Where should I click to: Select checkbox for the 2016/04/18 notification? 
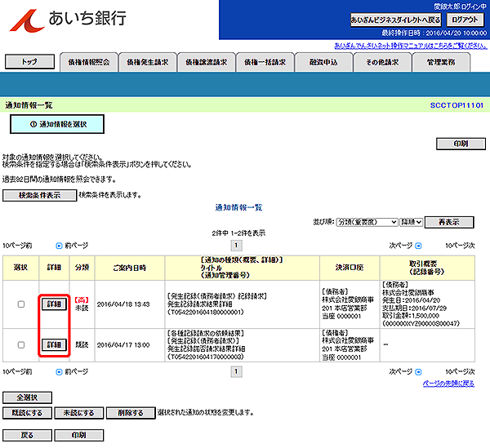coord(20,304)
